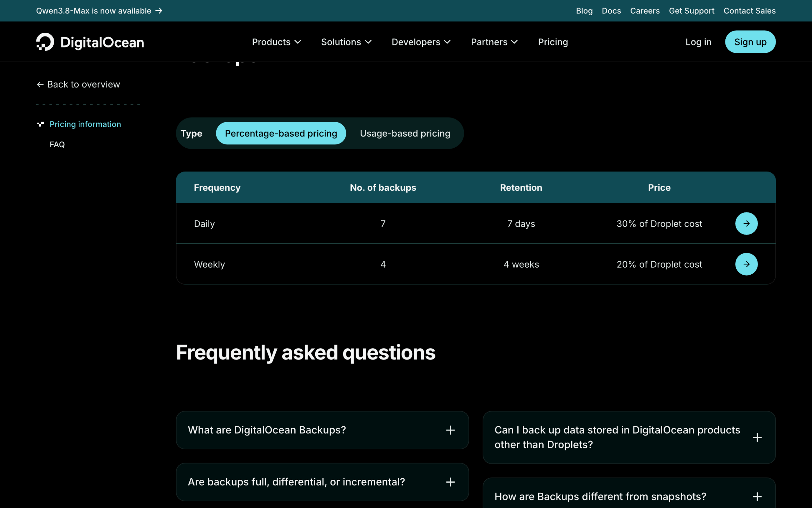The height and width of the screenshot is (508, 812).
Task: Click the DigitalOcean wordmark text
Action: (102, 42)
